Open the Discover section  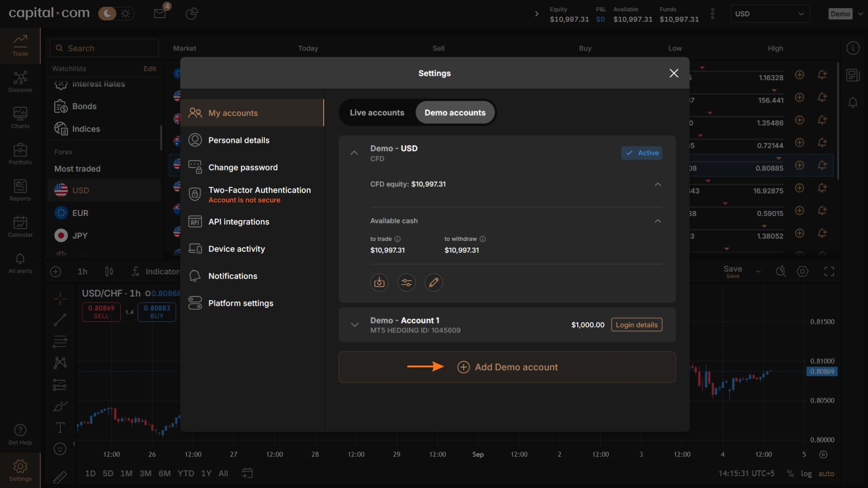pos(20,82)
